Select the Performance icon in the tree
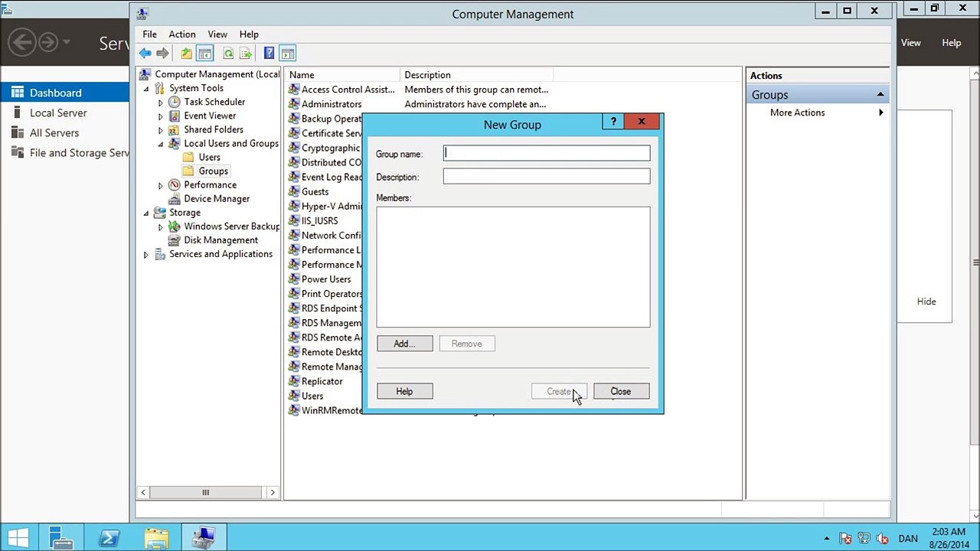Screen dimensions: 980x551 coord(175,184)
